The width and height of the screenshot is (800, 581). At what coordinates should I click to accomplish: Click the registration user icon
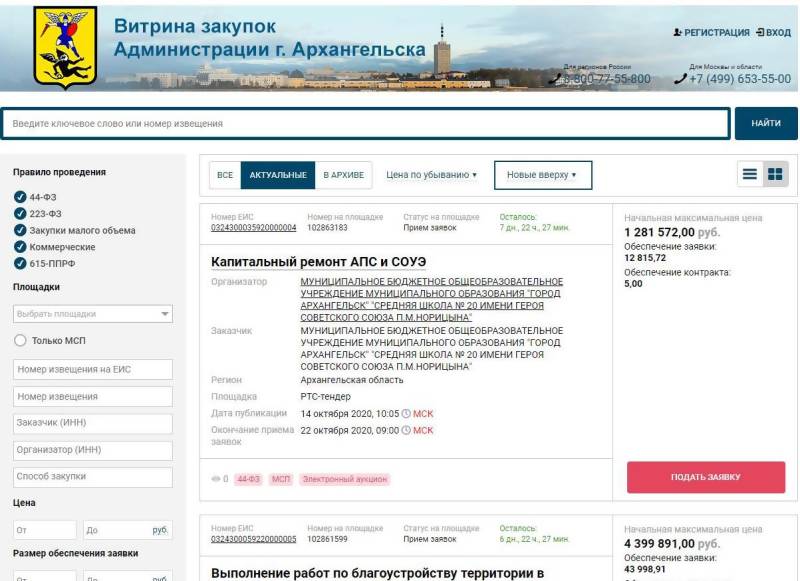pyautogui.click(x=677, y=32)
